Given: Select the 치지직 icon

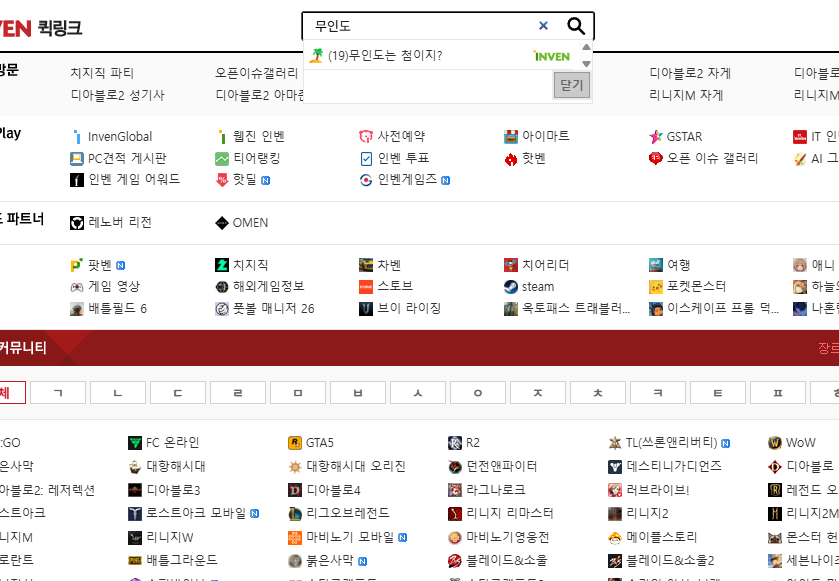Looking at the screenshot, I should (221, 264).
